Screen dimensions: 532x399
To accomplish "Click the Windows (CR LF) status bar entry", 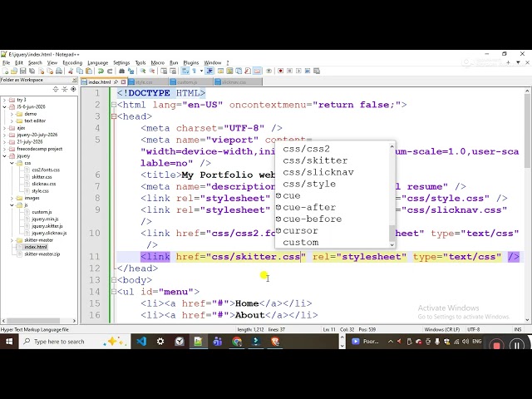I will 441,329.
